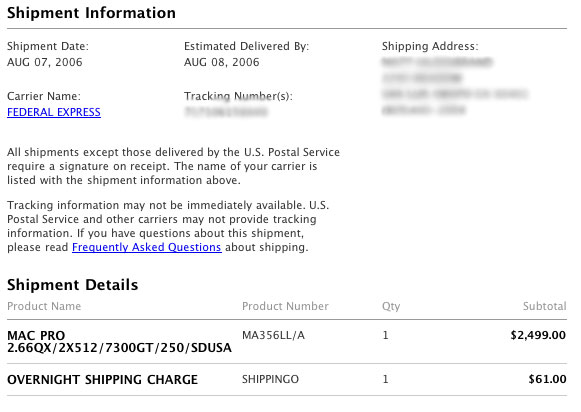Click the MA356LL/A product number

pos(273,335)
